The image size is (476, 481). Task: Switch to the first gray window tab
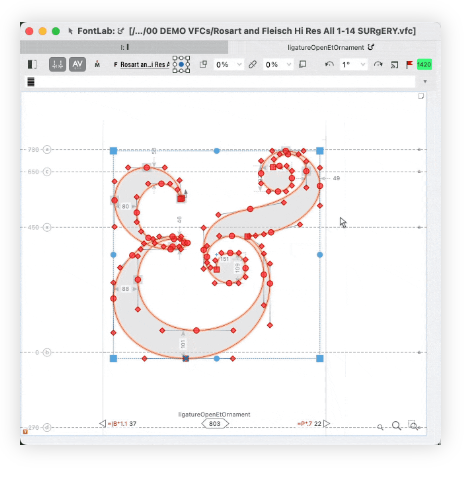pyautogui.click(x=124, y=47)
